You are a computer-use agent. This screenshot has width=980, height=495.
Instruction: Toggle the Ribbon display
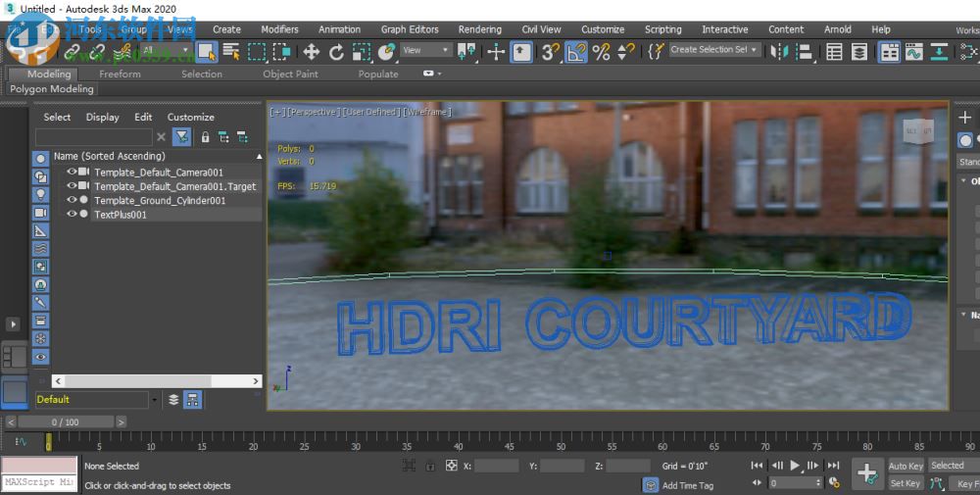coord(889,52)
